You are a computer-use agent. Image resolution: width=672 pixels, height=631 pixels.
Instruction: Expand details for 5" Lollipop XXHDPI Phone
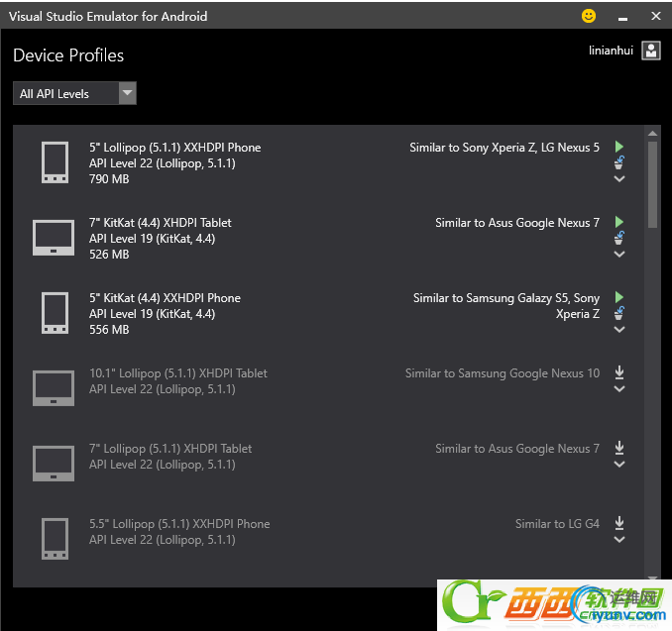coord(618,178)
